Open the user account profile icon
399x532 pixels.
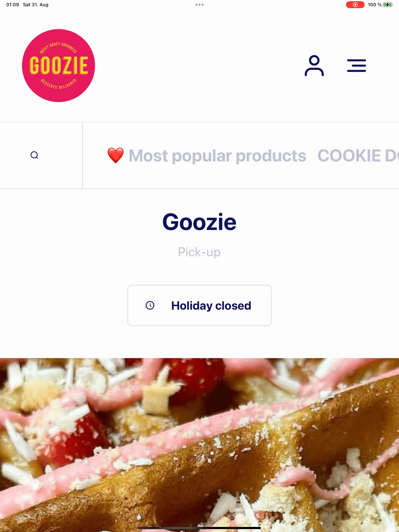[314, 66]
